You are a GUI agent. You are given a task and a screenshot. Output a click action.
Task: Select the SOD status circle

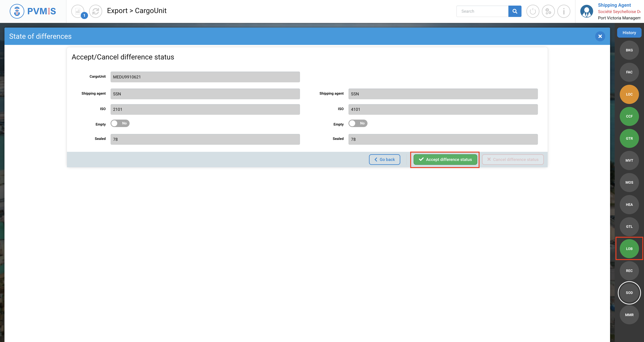pos(629,293)
